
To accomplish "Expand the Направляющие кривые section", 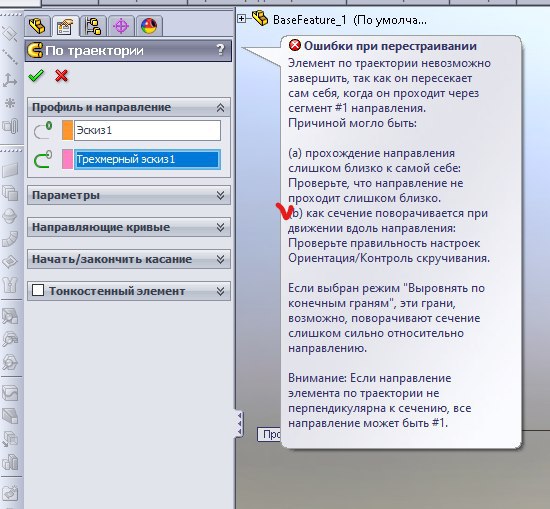I will pos(220,227).
